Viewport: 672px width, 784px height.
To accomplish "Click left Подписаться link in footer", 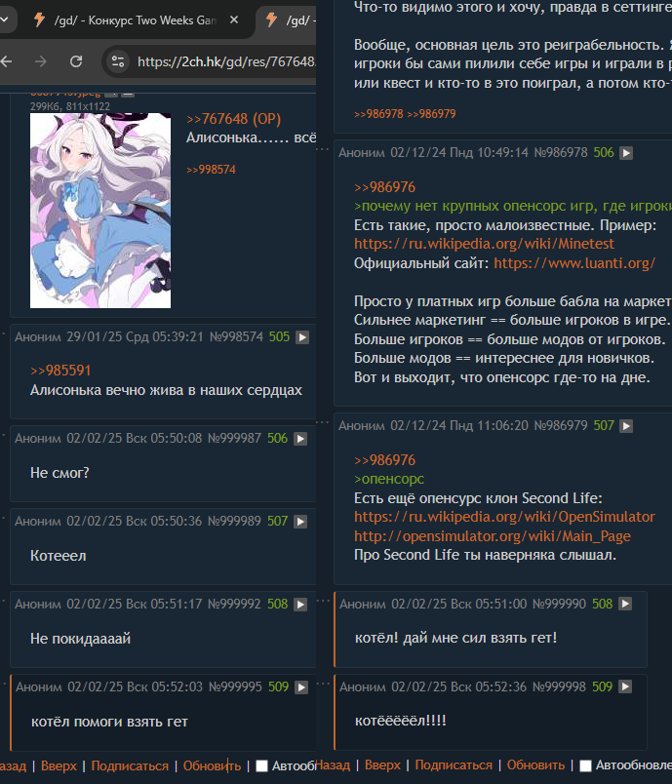I will coord(130,766).
